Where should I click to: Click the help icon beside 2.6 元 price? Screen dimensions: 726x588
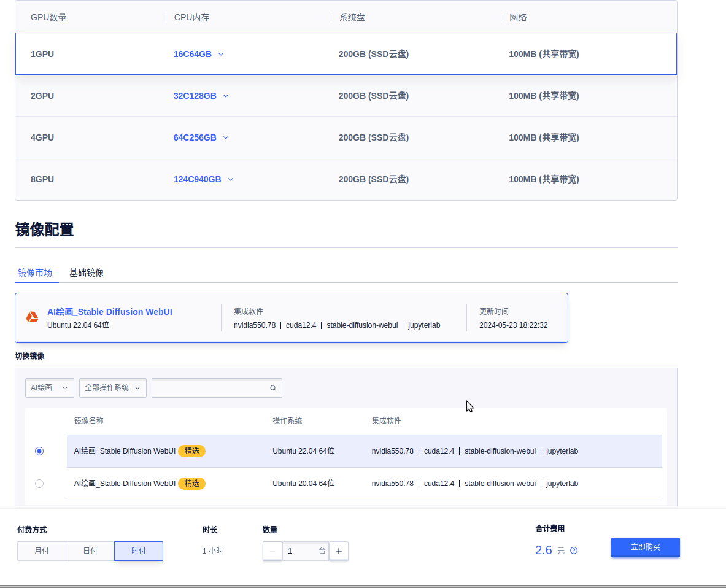tap(573, 551)
